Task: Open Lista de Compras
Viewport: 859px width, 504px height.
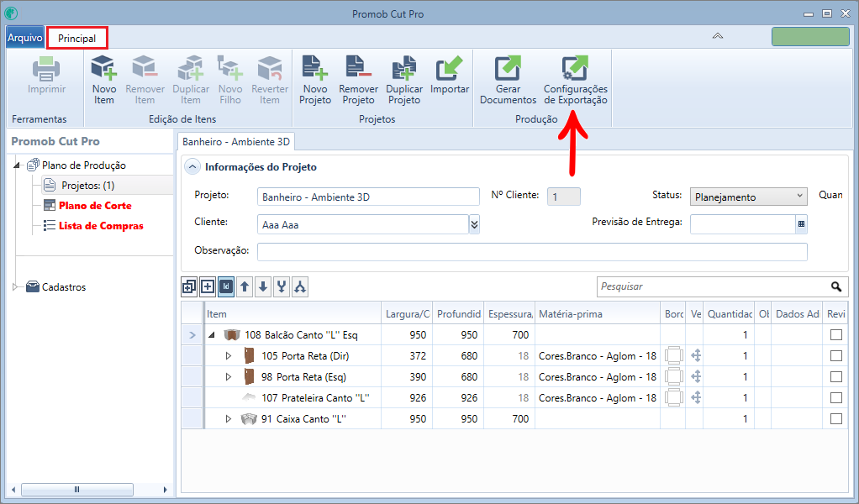Action: pos(101,226)
